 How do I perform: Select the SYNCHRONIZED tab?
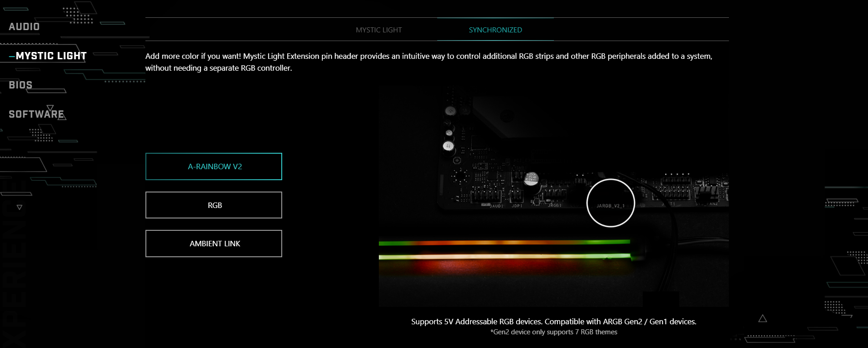click(496, 30)
